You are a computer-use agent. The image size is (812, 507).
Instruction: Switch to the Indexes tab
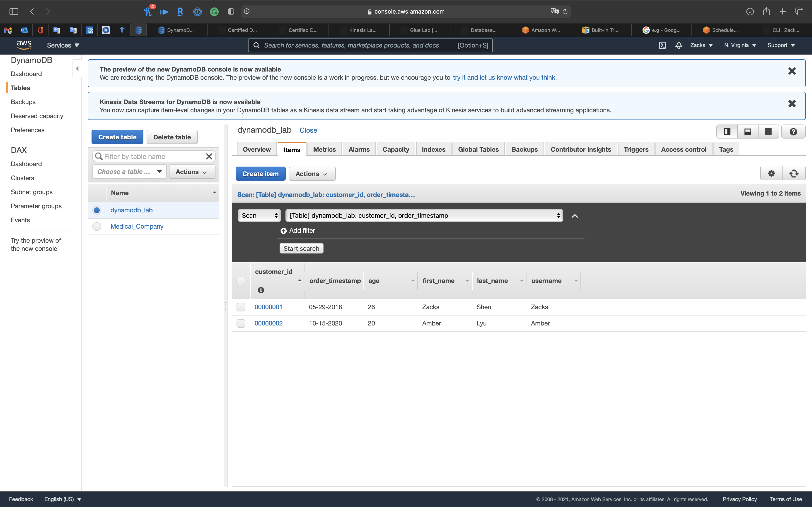click(433, 150)
